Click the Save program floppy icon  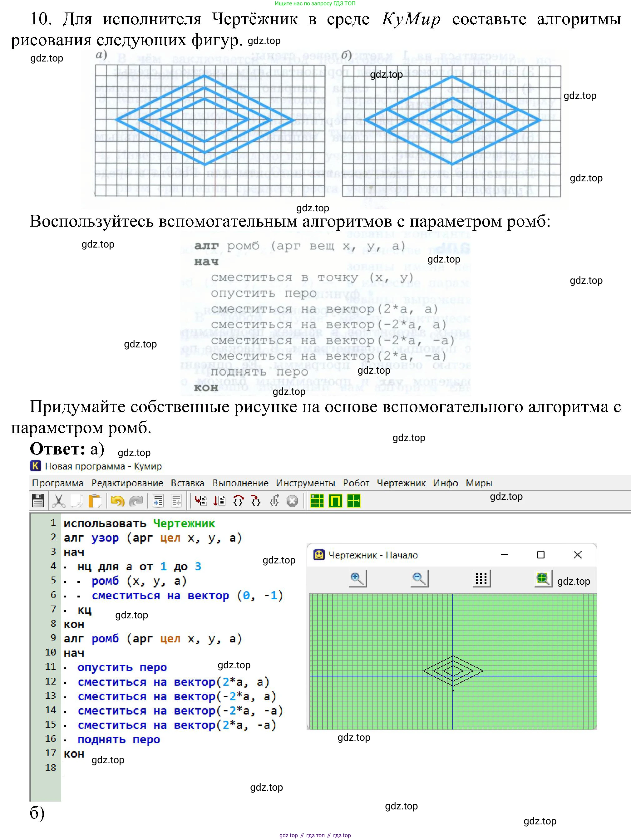click(x=38, y=501)
